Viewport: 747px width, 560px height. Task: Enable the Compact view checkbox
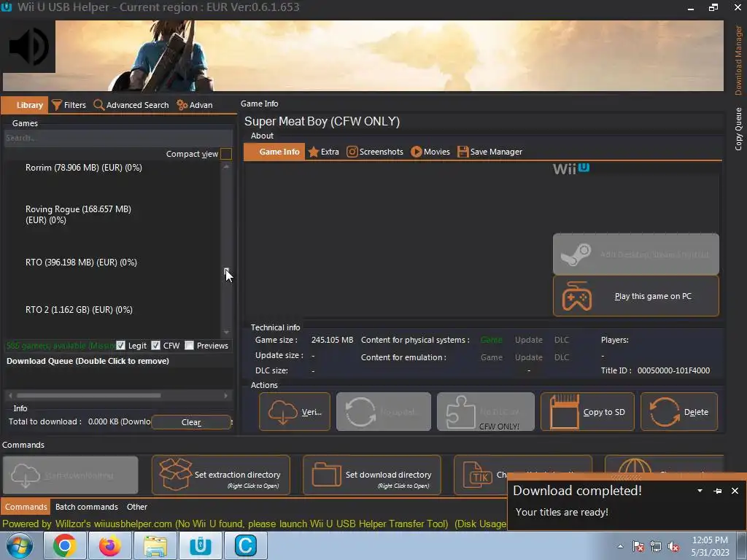click(226, 154)
